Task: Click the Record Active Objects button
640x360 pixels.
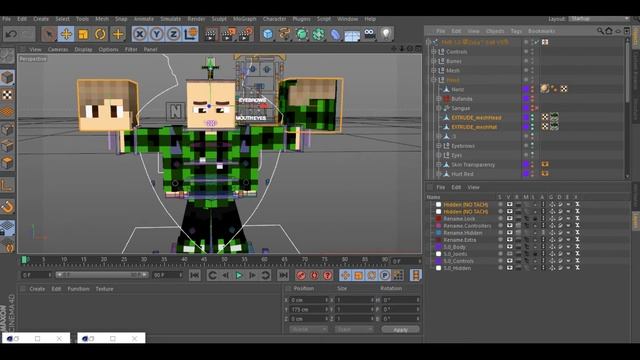Action: 301,276
